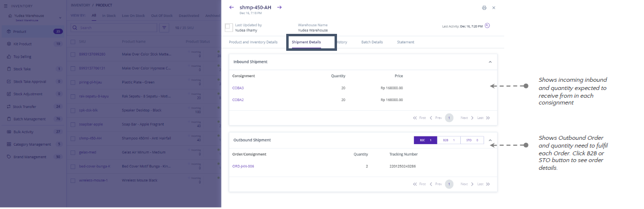Select page 1 in Inbound Shipment pagination
Image resolution: width=644 pixels, height=209 pixels.
449,118
